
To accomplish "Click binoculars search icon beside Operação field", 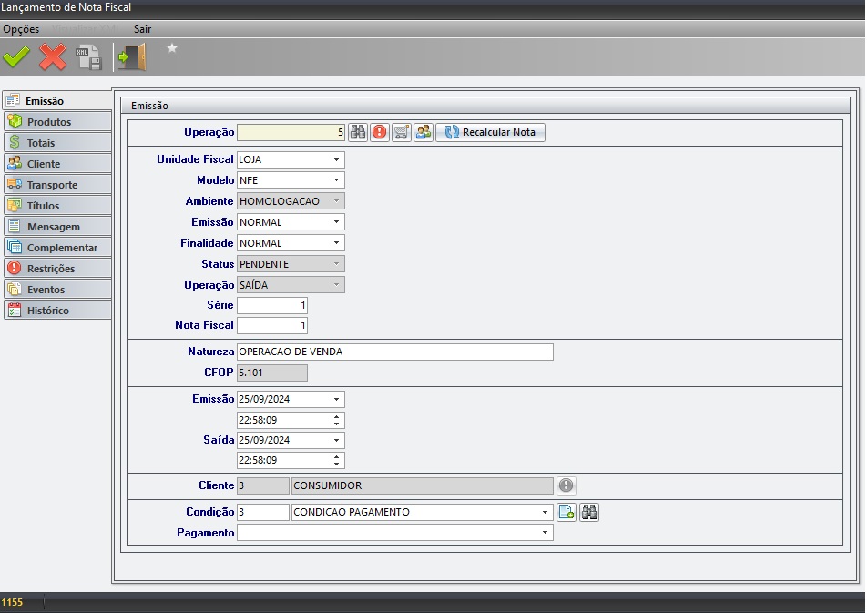I will point(358,132).
